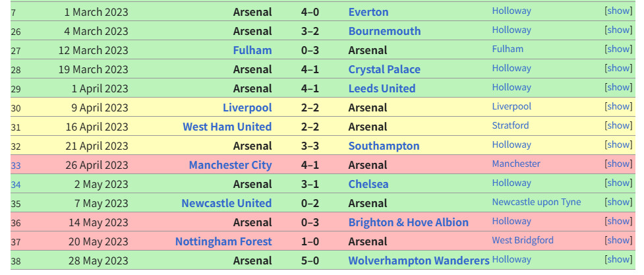
Task: Open the Everton team link
Action: (368, 12)
